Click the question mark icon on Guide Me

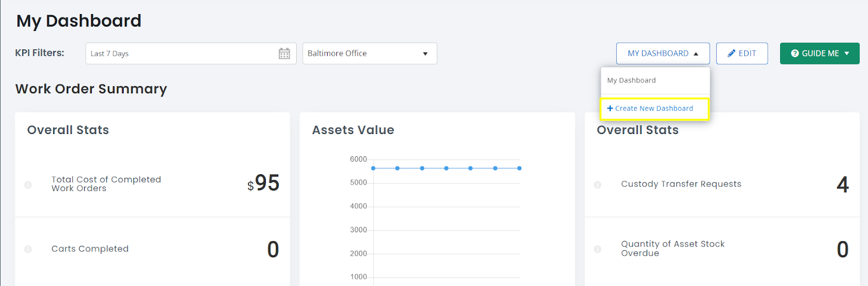coord(795,53)
